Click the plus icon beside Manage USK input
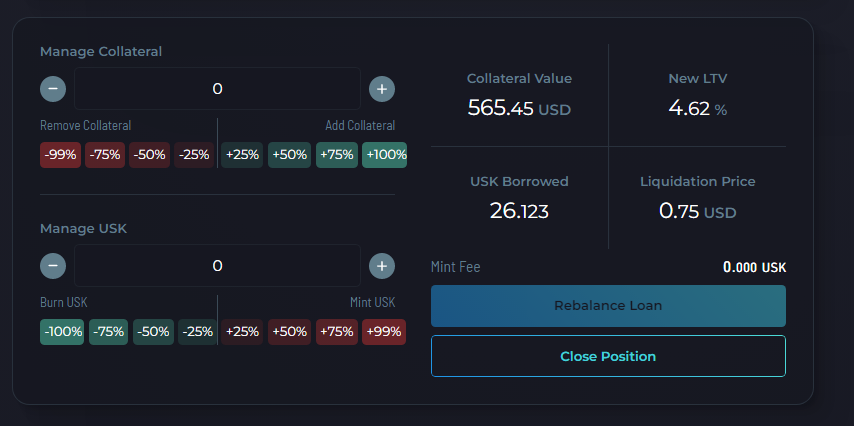This screenshot has height=426, width=854. pyautogui.click(x=382, y=266)
